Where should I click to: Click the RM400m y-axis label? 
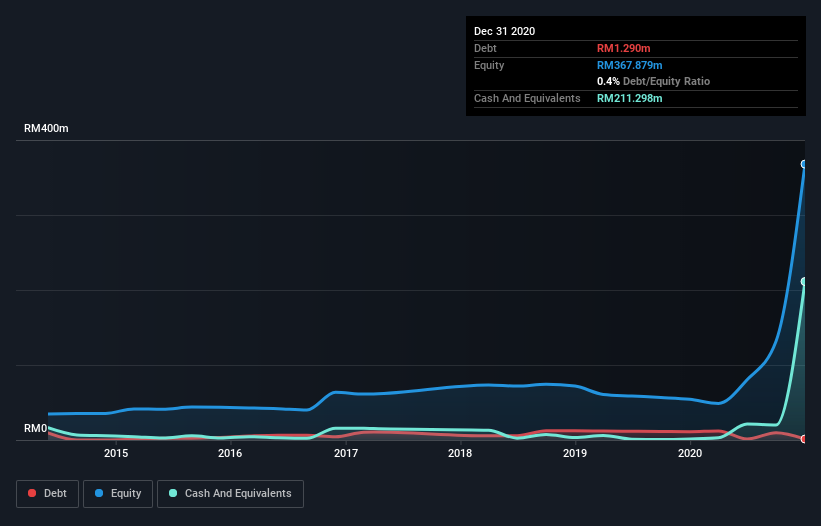[46, 128]
